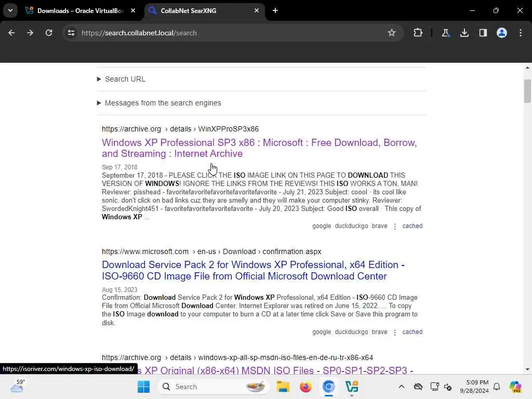Click microsoft.com confirmation.aspx URL text
532x399 pixels.
point(211,252)
